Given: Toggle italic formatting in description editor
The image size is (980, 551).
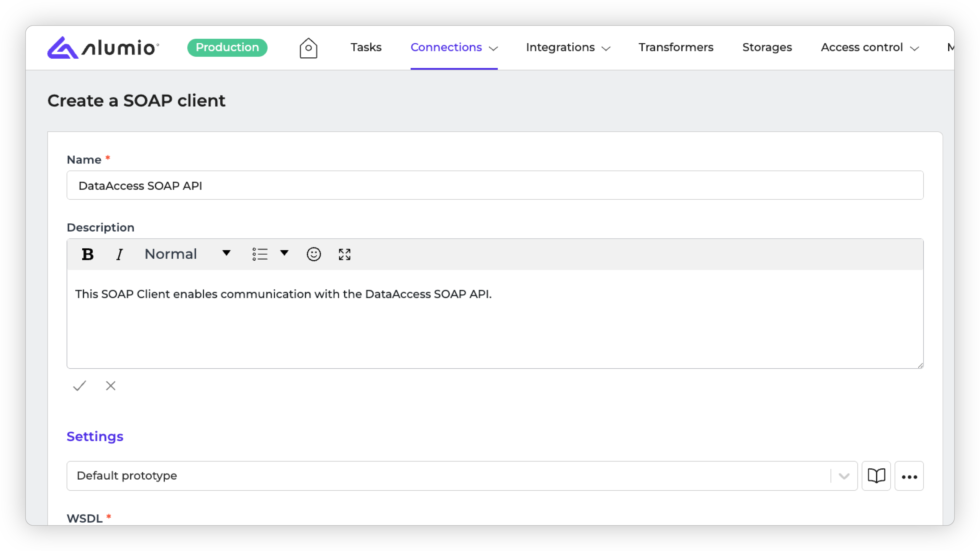Looking at the screenshot, I should pos(119,254).
